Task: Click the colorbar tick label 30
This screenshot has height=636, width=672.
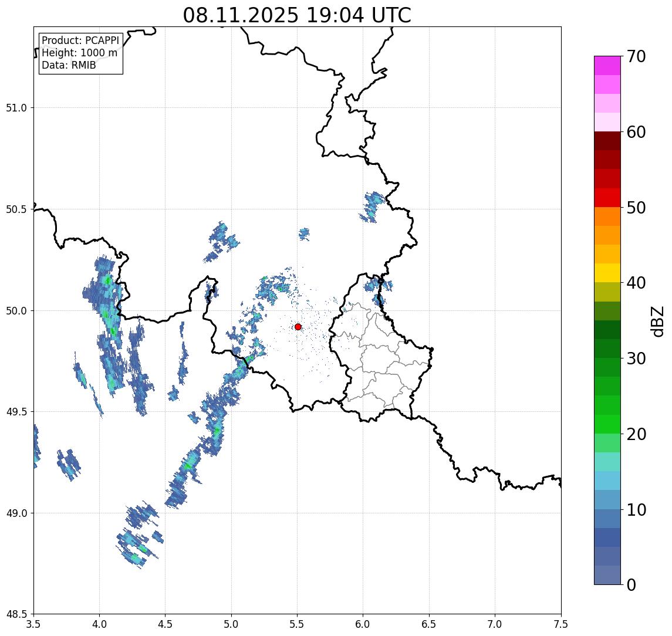Action: click(636, 358)
